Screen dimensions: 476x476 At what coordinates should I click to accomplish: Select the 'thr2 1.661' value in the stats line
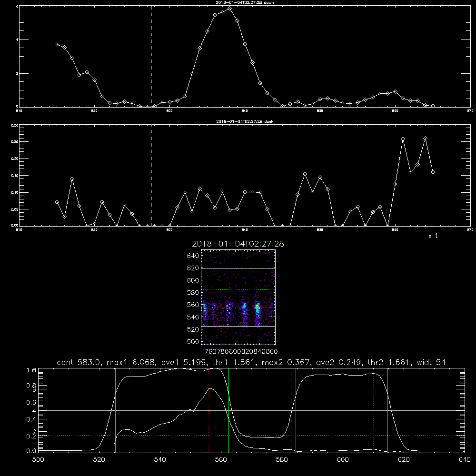pos(390,362)
